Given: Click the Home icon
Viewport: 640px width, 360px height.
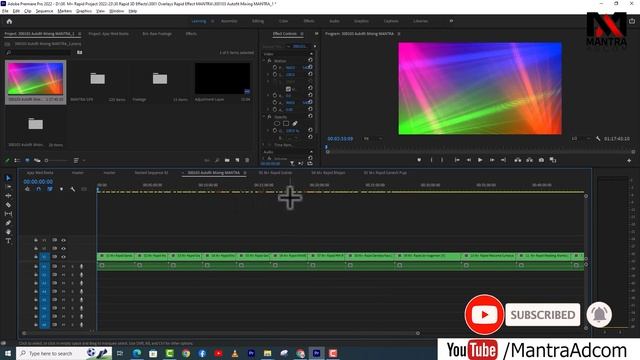Looking at the screenshot, I should [9, 21].
